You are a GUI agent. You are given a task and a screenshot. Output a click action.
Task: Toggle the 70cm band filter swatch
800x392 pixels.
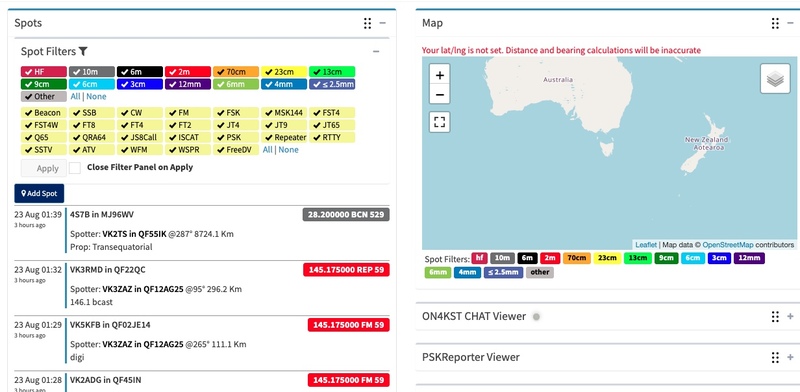tap(236, 72)
